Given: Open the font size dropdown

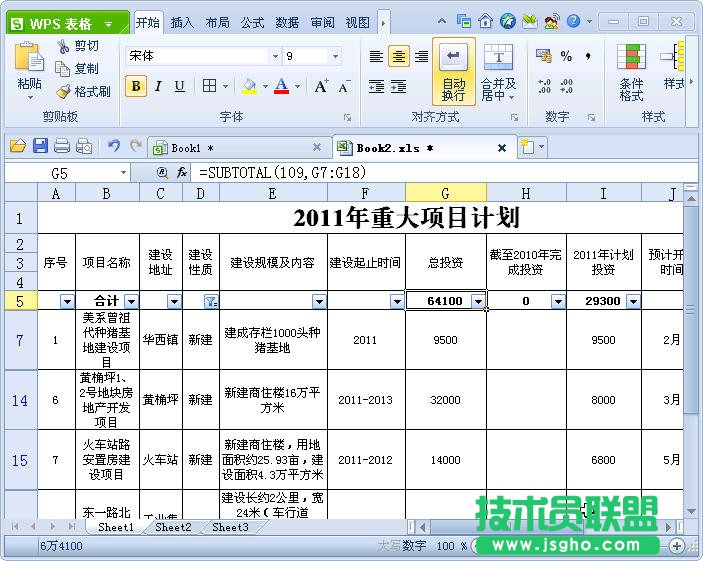Looking at the screenshot, I should tap(335, 57).
